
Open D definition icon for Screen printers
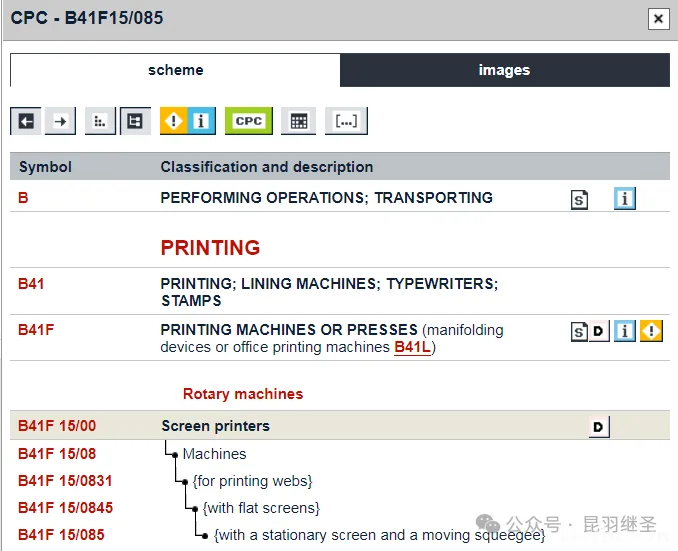(x=598, y=427)
